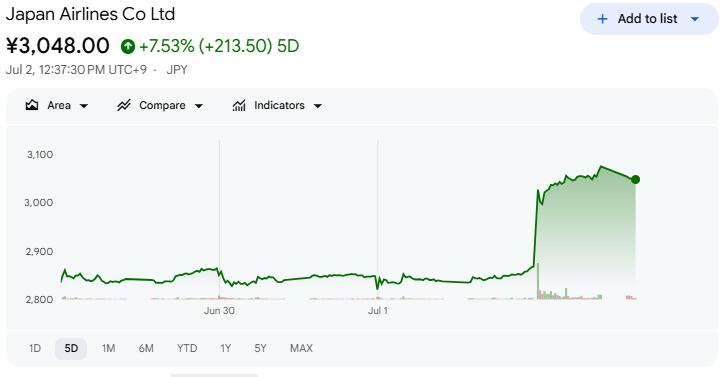Click the Add to list button
Viewport: 728px width, 377px height.
click(649, 19)
